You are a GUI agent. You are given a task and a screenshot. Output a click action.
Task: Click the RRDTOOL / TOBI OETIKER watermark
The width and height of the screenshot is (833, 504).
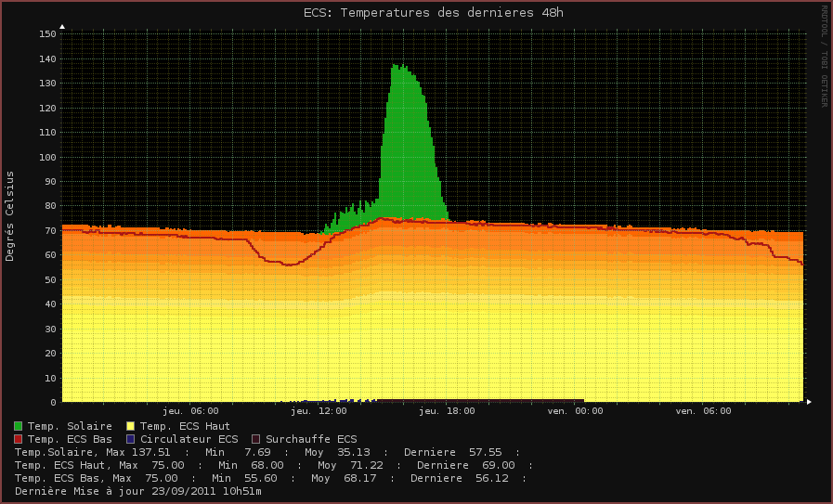823,56
